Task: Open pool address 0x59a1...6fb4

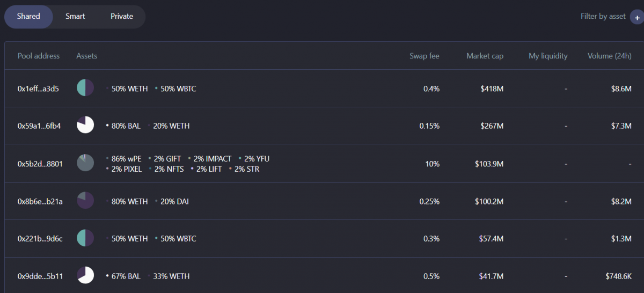Action: pos(39,126)
